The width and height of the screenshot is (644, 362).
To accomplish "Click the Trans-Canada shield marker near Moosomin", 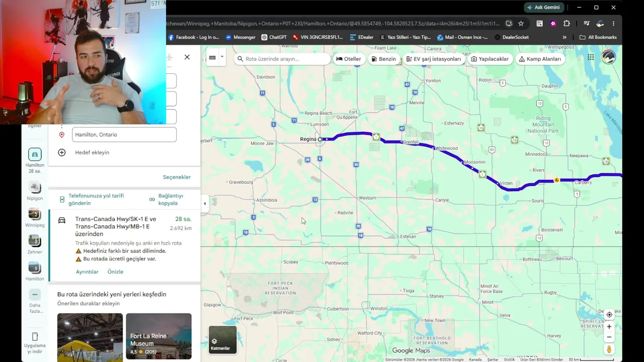I will pos(482,174).
